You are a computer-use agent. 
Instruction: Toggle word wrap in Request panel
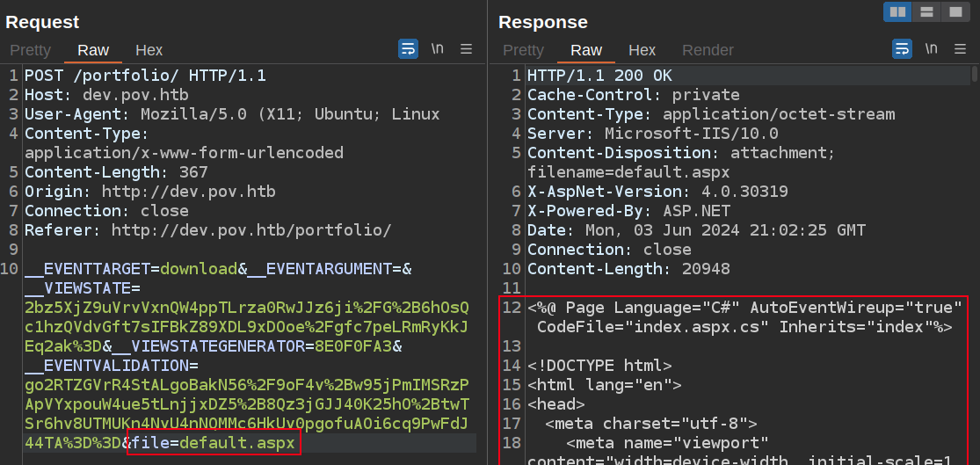click(409, 49)
